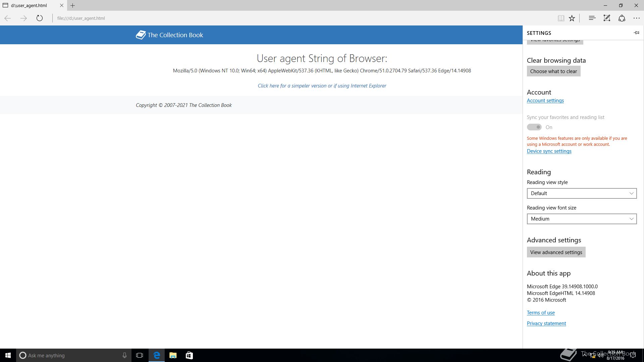Click the Share icon in toolbar
This screenshot has height=362, width=644.
tap(622, 18)
